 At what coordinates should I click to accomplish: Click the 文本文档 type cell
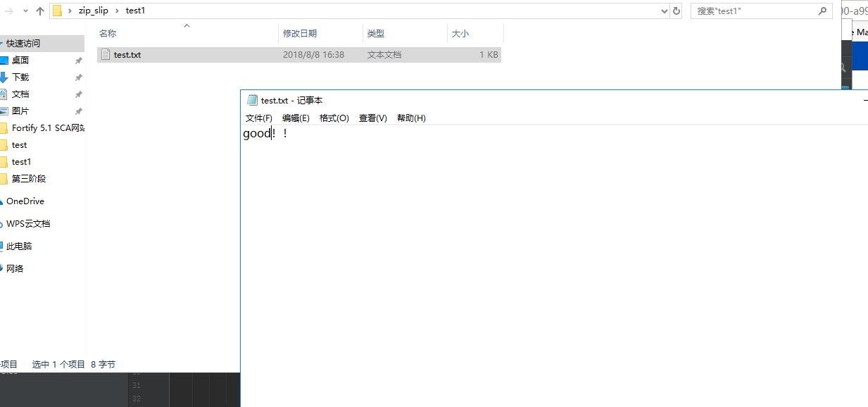(x=384, y=54)
